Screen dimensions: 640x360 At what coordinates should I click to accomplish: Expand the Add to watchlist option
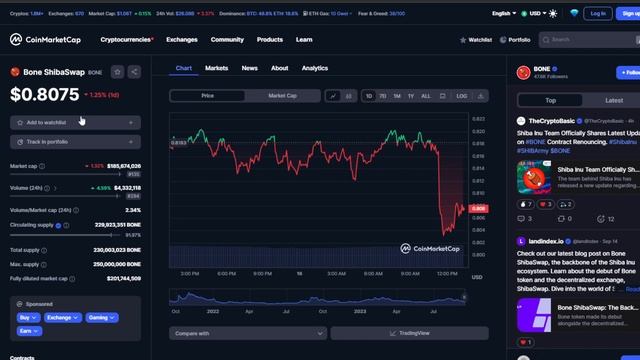coord(76,122)
